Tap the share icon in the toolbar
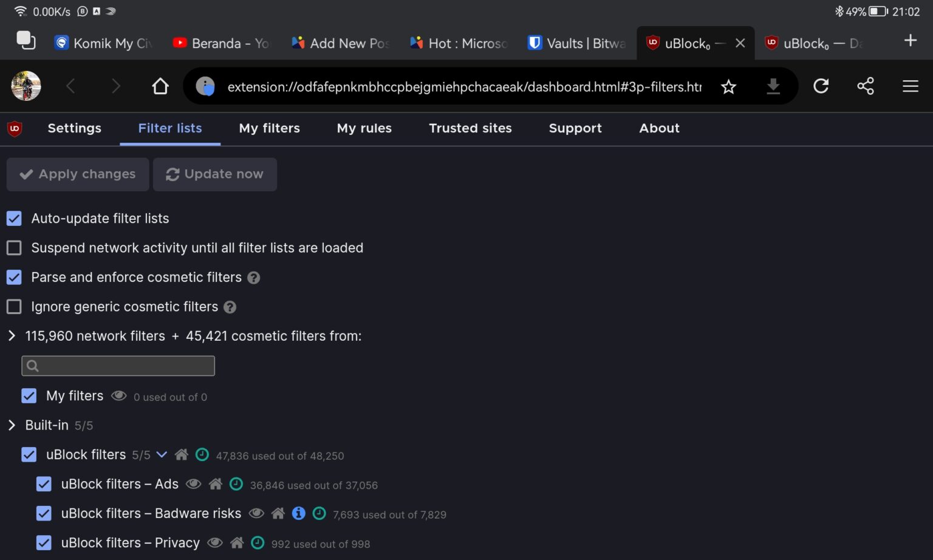933x560 pixels. (866, 86)
